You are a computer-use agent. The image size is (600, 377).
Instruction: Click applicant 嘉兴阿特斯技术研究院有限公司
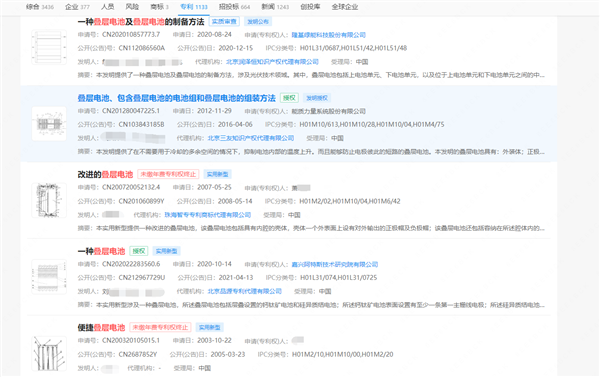(x=335, y=264)
